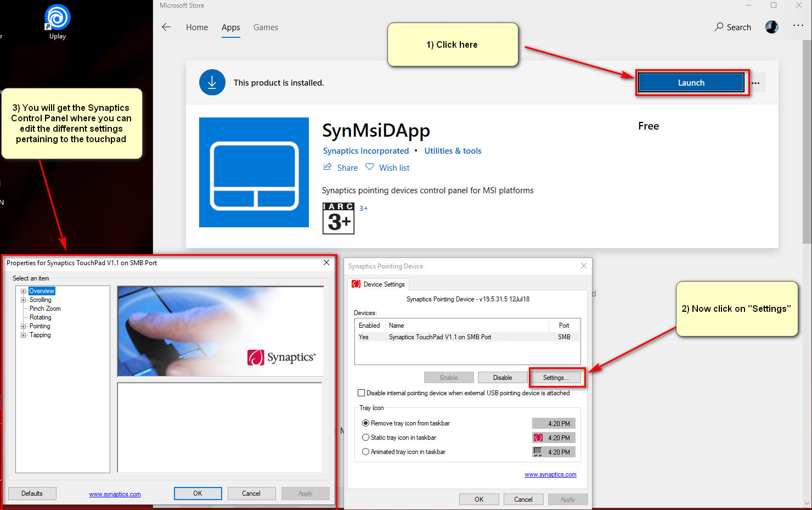Click the static red tray icon preview

point(538,438)
